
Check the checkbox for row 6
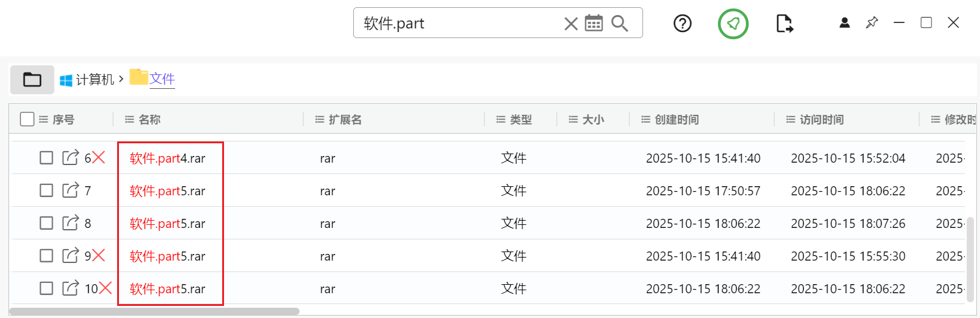pos(46,158)
